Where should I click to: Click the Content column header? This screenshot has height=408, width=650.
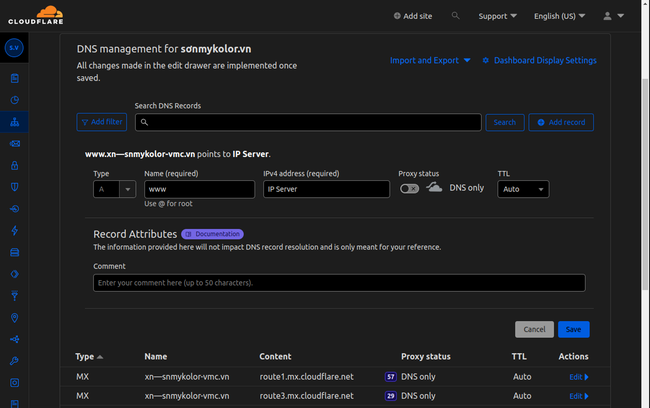click(x=275, y=357)
